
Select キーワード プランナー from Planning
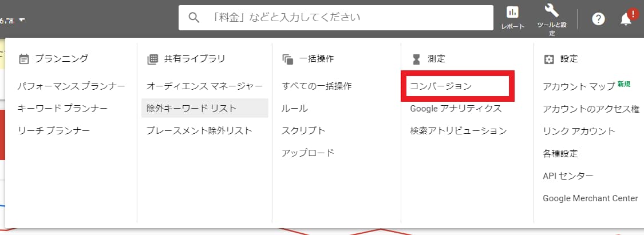pyautogui.click(x=62, y=109)
